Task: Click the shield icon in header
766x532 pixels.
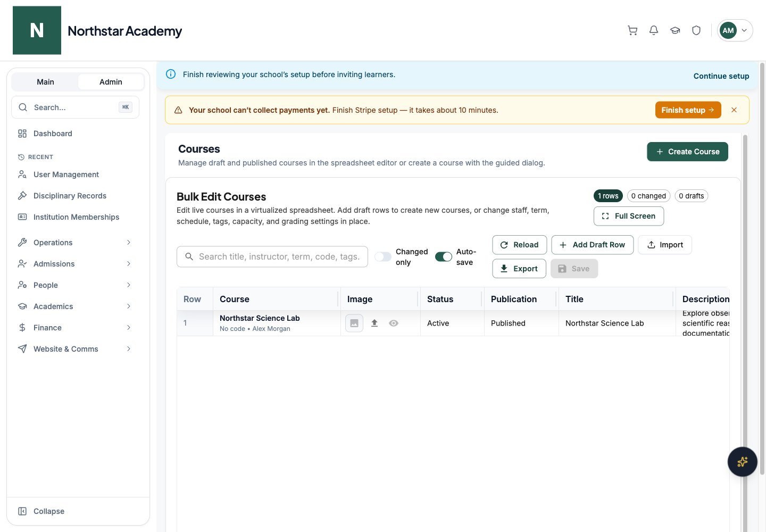Action: click(696, 30)
